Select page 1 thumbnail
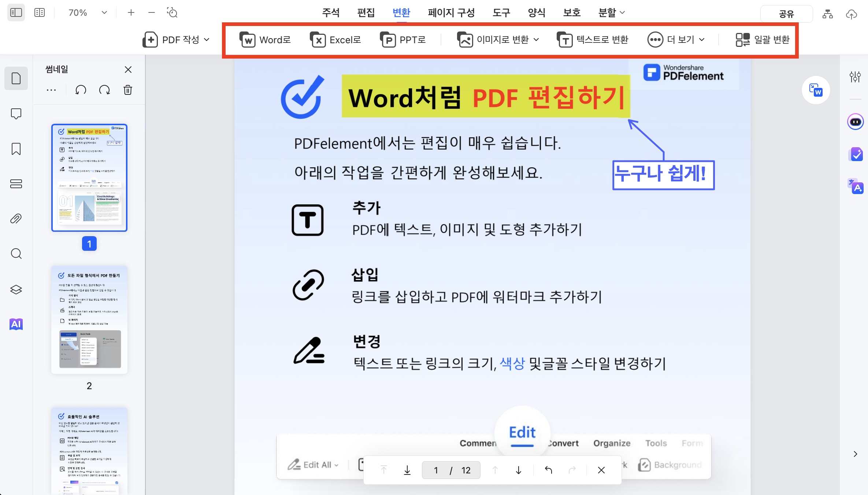 pos(89,178)
